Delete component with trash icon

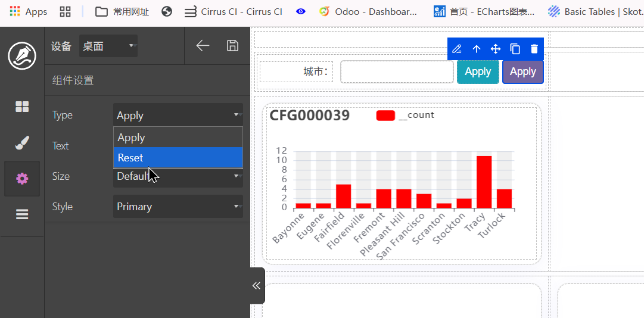click(534, 49)
